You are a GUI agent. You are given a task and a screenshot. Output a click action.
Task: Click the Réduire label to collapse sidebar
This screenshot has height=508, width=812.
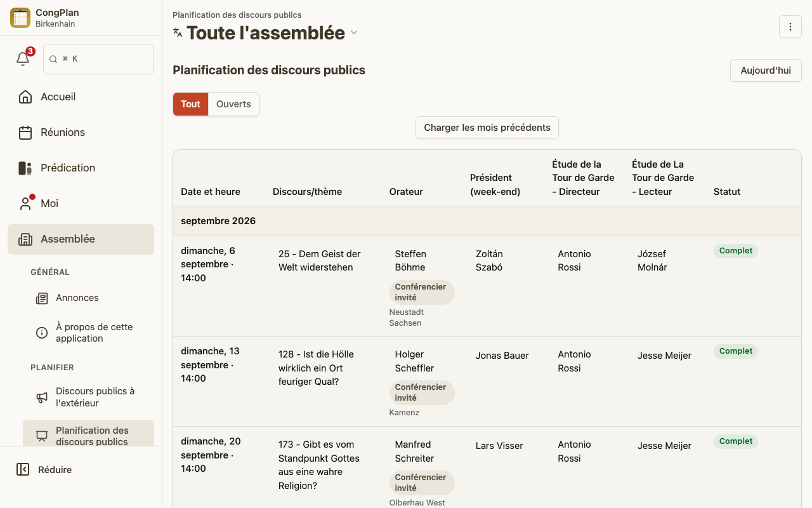55,470
